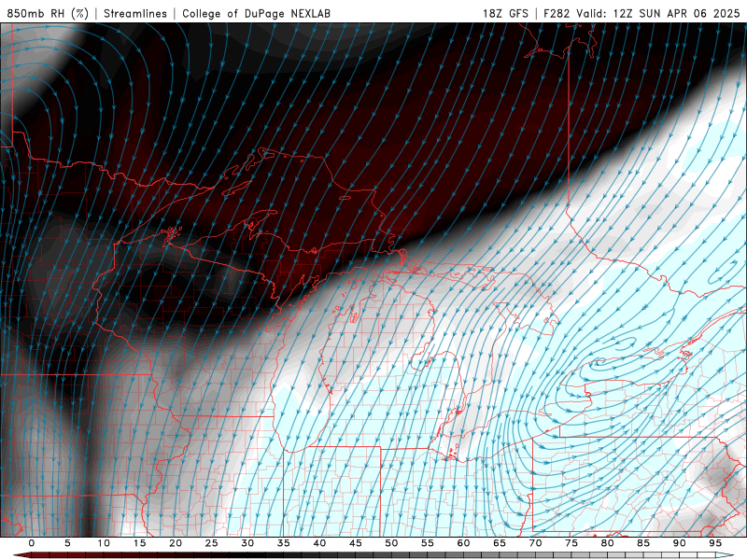Click the legend value "30"
747x560 pixels.
coord(247,543)
